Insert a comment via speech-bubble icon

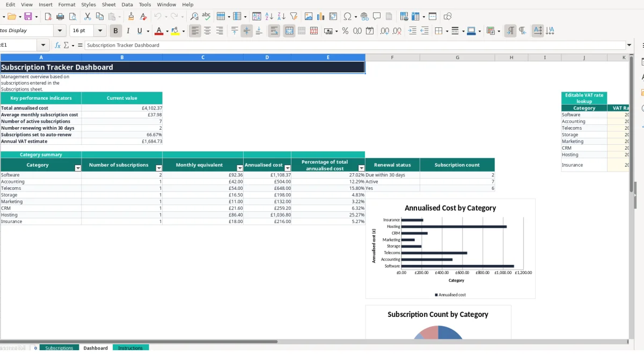click(x=377, y=17)
